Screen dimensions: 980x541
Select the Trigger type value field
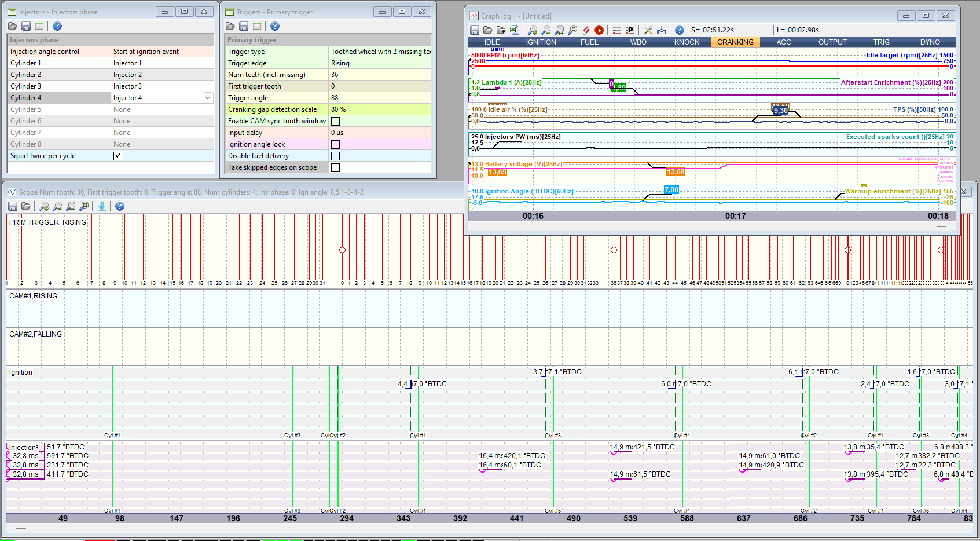380,52
